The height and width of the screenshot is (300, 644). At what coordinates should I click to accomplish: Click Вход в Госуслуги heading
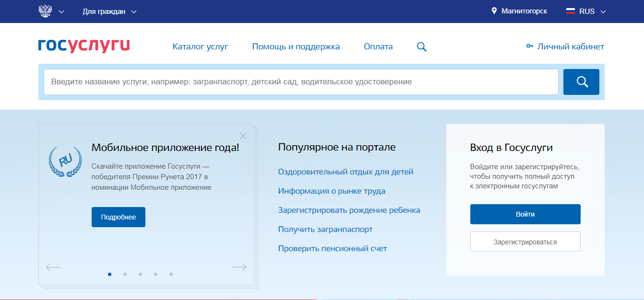[512, 148]
